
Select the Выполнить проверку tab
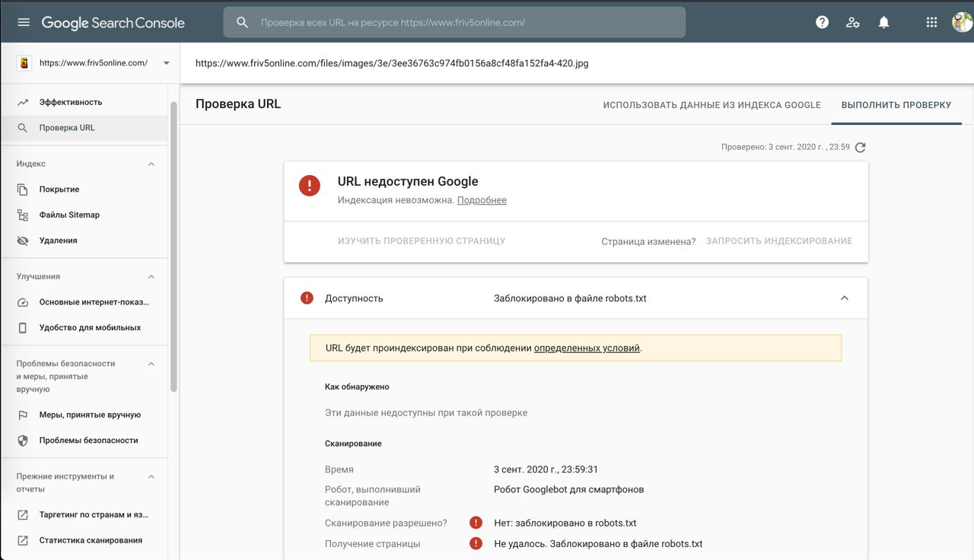[x=896, y=105]
